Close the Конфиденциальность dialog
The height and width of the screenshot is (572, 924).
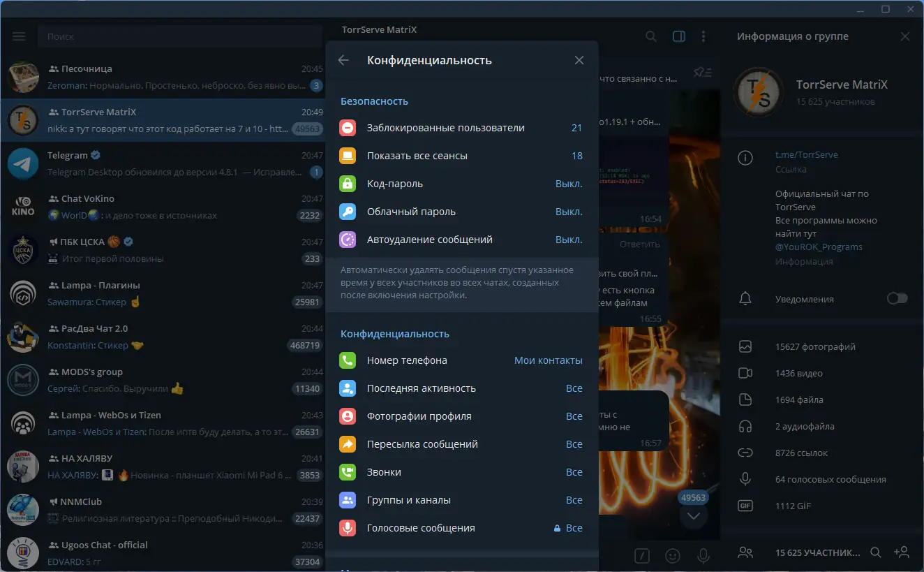(579, 60)
